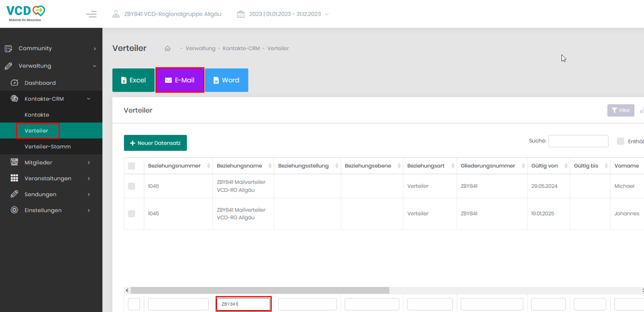Click the ZBY841 VCD-Regionalgruppe Allgäu header text

(173, 14)
